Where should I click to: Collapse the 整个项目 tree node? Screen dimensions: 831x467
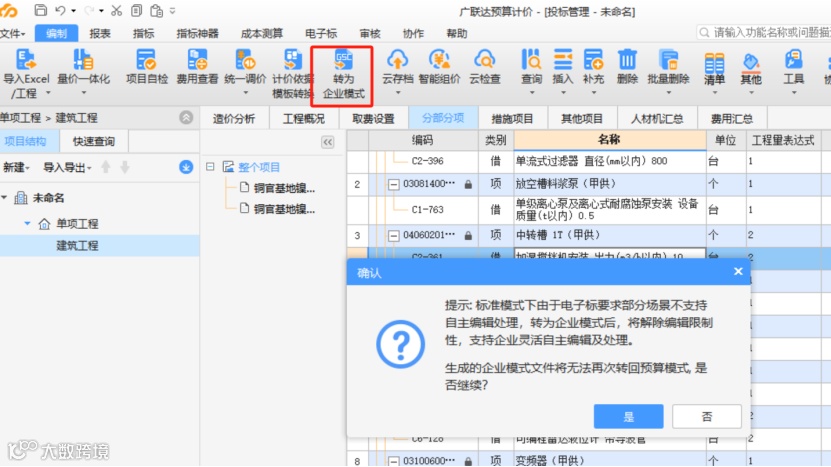(x=210, y=167)
